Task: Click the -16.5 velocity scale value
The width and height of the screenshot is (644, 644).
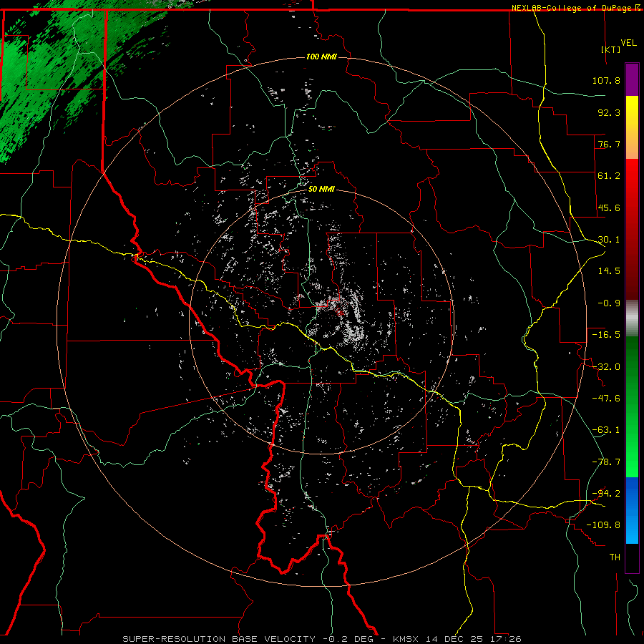Action: click(606, 335)
